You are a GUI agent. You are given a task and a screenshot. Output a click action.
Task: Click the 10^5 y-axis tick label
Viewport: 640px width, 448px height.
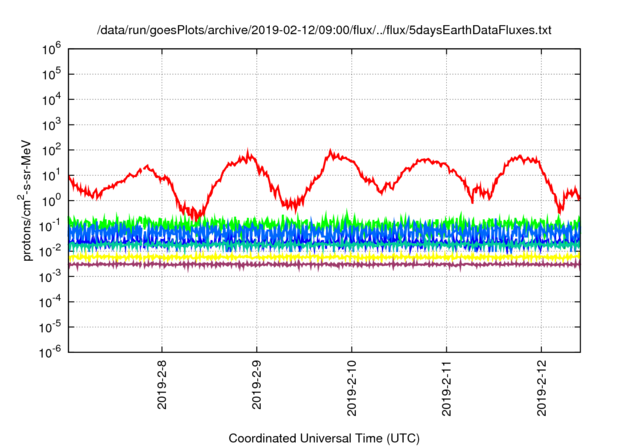coord(51,74)
